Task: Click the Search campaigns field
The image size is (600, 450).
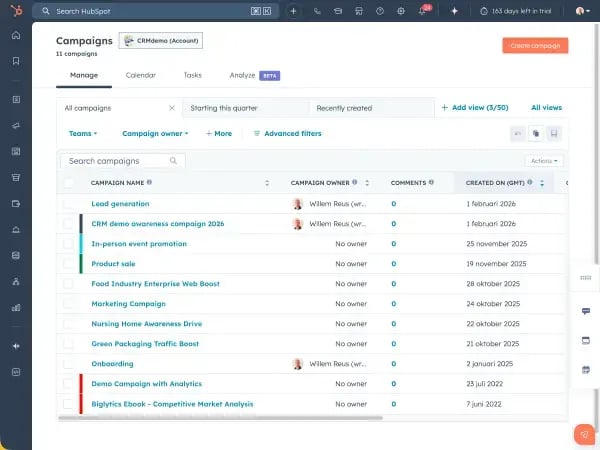Action: click(x=117, y=161)
